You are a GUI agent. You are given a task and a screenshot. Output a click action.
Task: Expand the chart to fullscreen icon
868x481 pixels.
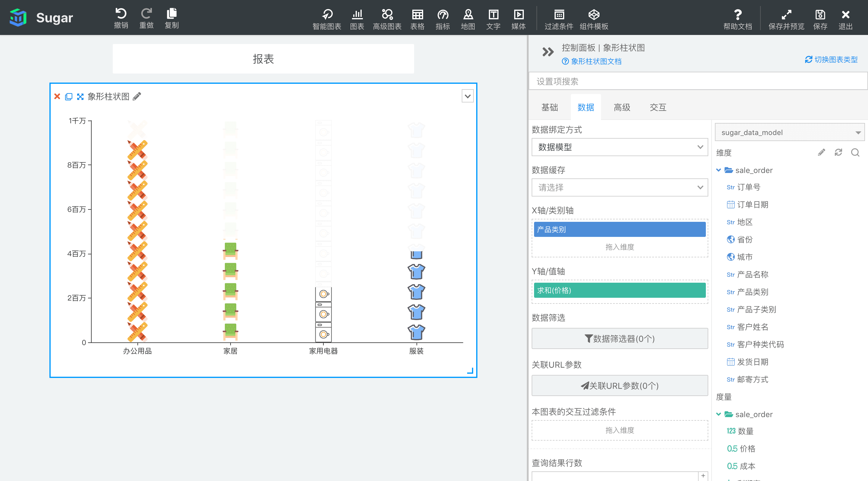click(80, 97)
